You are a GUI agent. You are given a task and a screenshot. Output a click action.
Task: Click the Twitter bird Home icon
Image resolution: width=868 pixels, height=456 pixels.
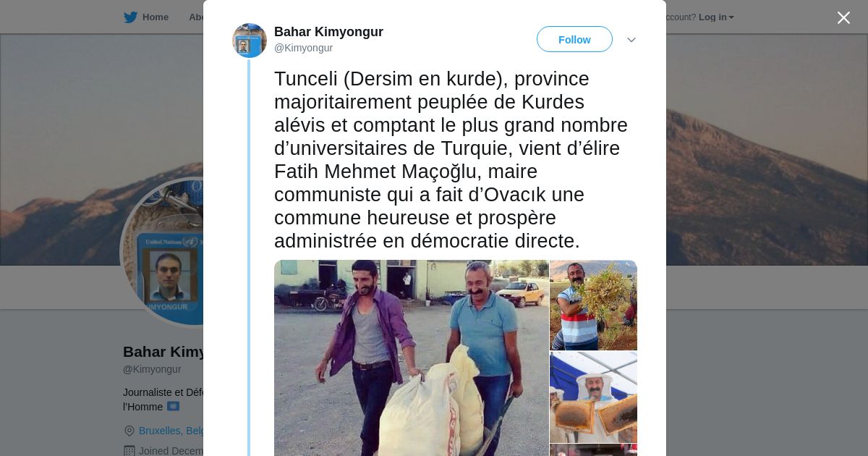click(x=130, y=17)
